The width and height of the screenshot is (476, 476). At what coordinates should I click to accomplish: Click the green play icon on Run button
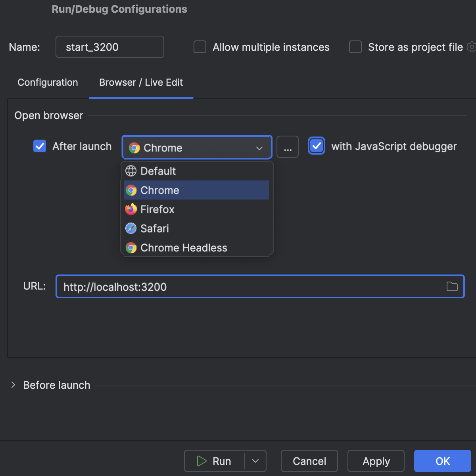pos(201,461)
